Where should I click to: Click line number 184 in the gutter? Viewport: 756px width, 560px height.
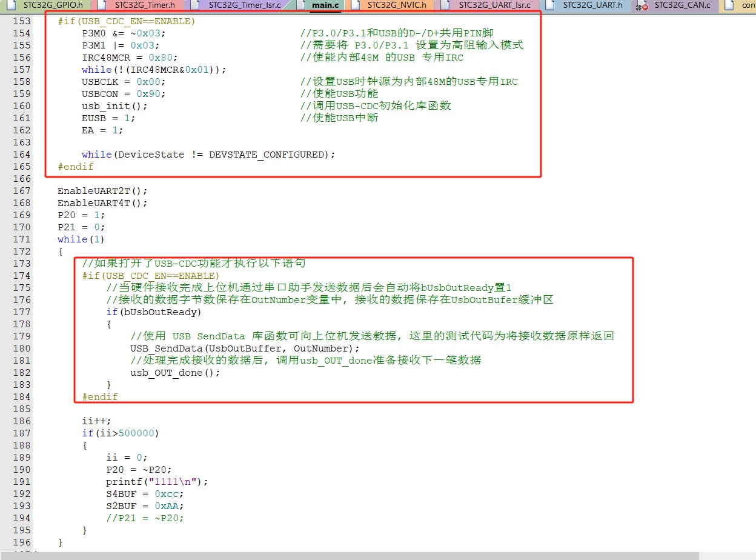[21, 397]
